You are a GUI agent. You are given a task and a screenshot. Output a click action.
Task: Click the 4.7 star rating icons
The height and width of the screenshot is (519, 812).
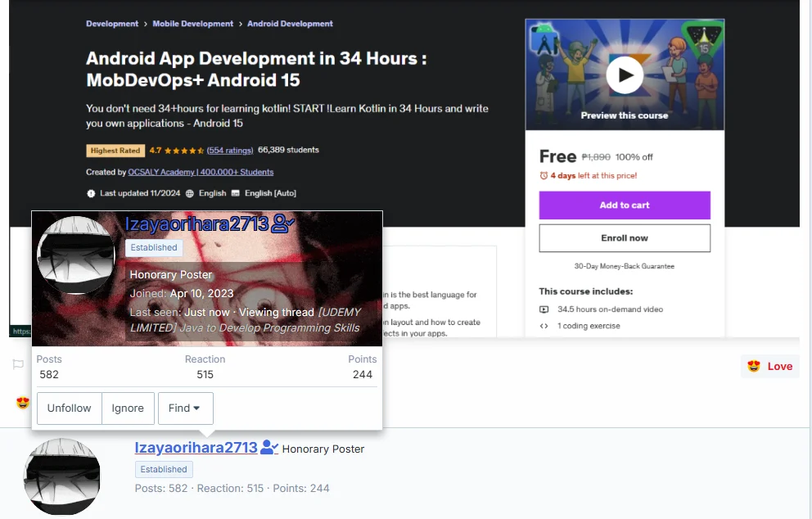coord(183,151)
